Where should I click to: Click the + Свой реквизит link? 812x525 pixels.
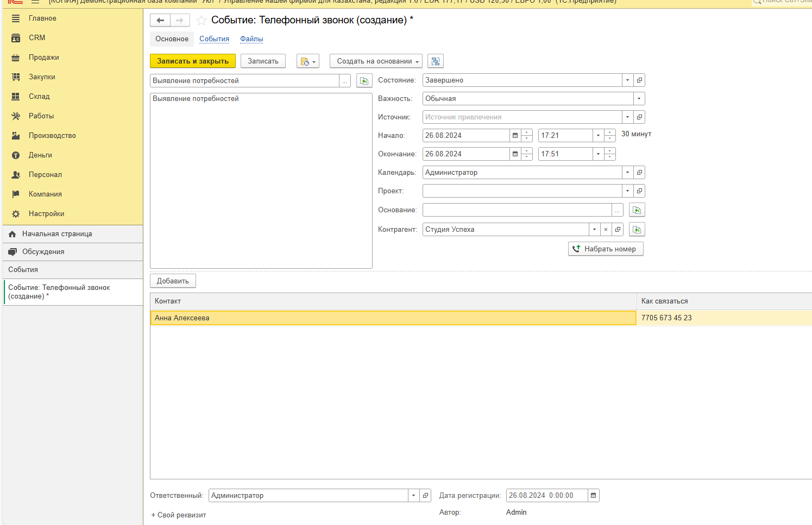pos(179,515)
